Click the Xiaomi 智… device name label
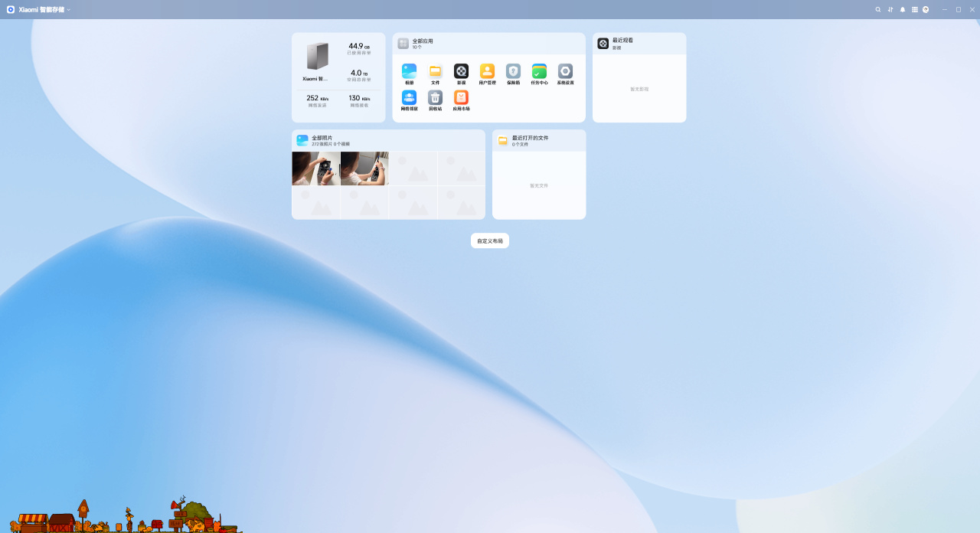This screenshot has height=533, width=980. pyautogui.click(x=315, y=78)
